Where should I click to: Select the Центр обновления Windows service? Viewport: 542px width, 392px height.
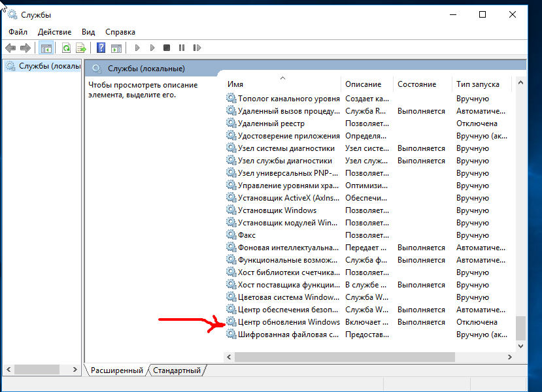[288, 322]
